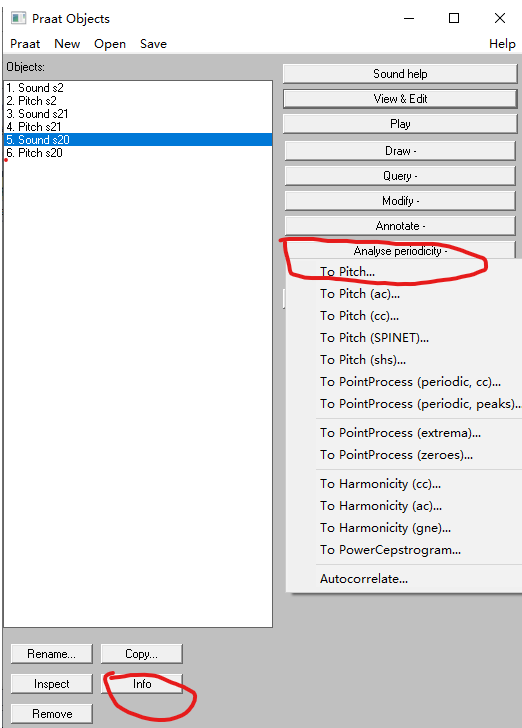This screenshot has height=728, width=522.
Task: Open the Save menu
Action: (x=153, y=44)
